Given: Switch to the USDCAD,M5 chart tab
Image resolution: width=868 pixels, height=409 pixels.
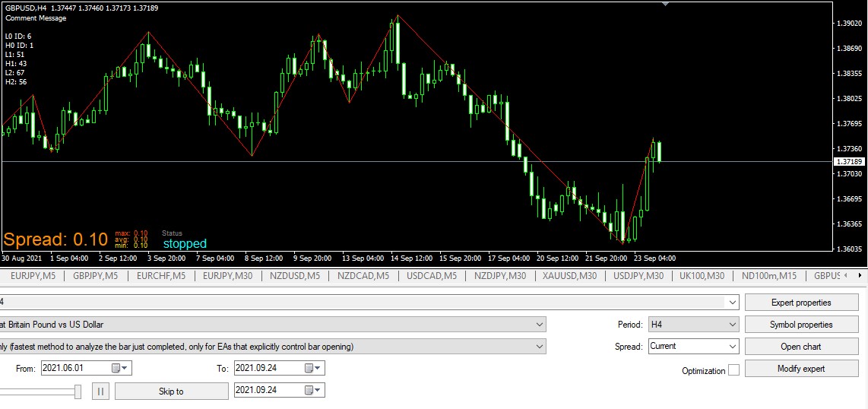Looking at the screenshot, I should pos(432,275).
